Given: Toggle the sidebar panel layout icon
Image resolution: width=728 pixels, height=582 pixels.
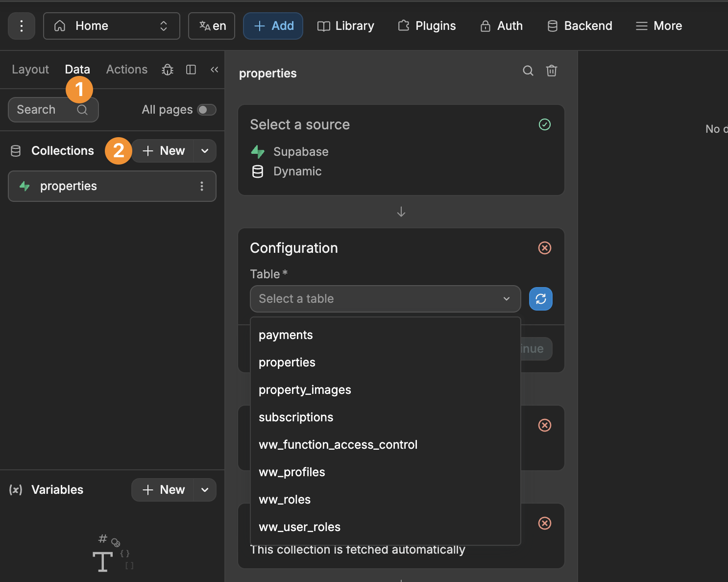Looking at the screenshot, I should pyautogui.click(x=191, y=70).
